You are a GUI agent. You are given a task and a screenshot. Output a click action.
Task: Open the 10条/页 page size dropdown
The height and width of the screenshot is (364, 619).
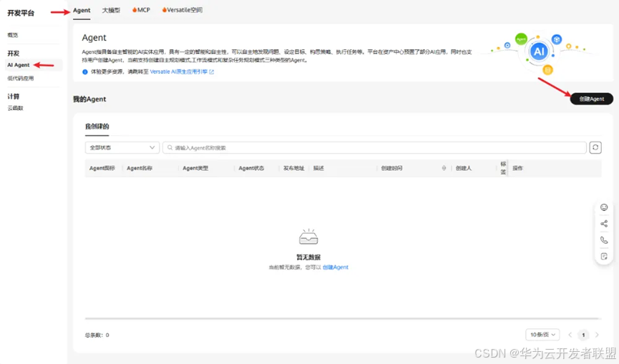542,335
